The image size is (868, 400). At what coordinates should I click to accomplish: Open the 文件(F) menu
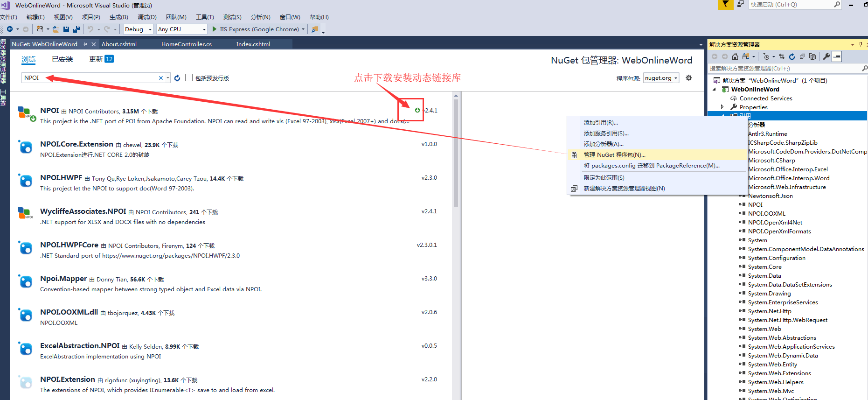click(8, 17)
